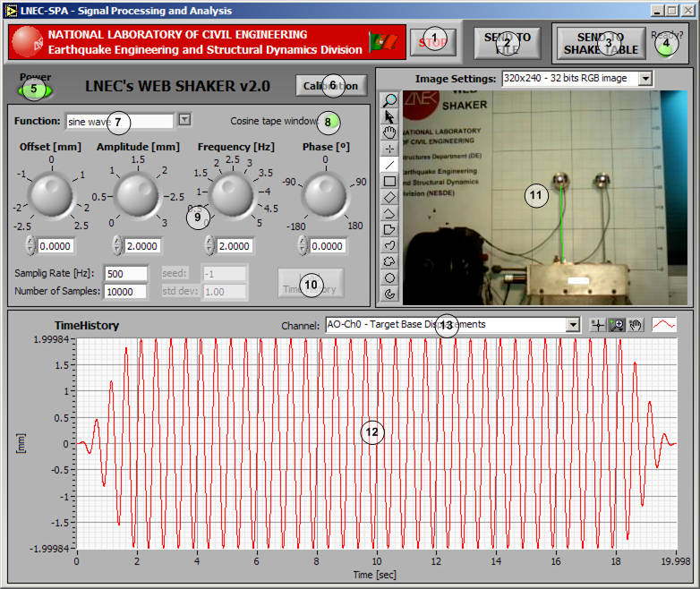Viewport: 700px width, 589px height.
Task: Select the Freehand Region tool
Action: click(389, 261)
